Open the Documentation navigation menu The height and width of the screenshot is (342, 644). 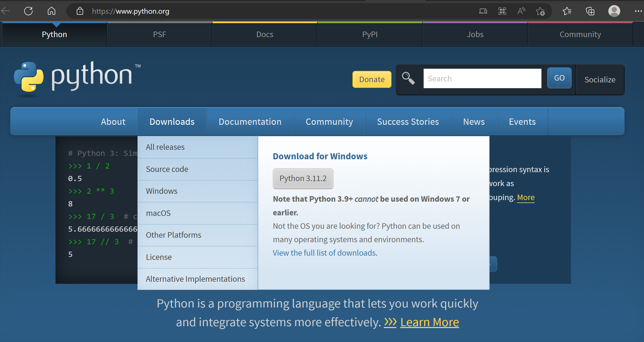tap(250, 121)
